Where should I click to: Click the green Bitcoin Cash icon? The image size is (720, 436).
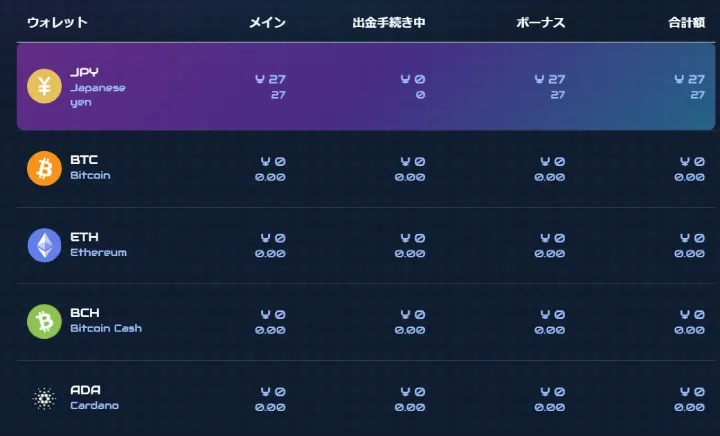pyautogui.click(x=44, y=322)
